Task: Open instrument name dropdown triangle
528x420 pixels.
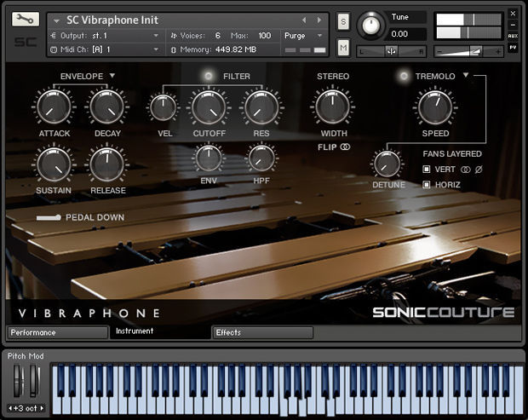Action: [56, 21]
